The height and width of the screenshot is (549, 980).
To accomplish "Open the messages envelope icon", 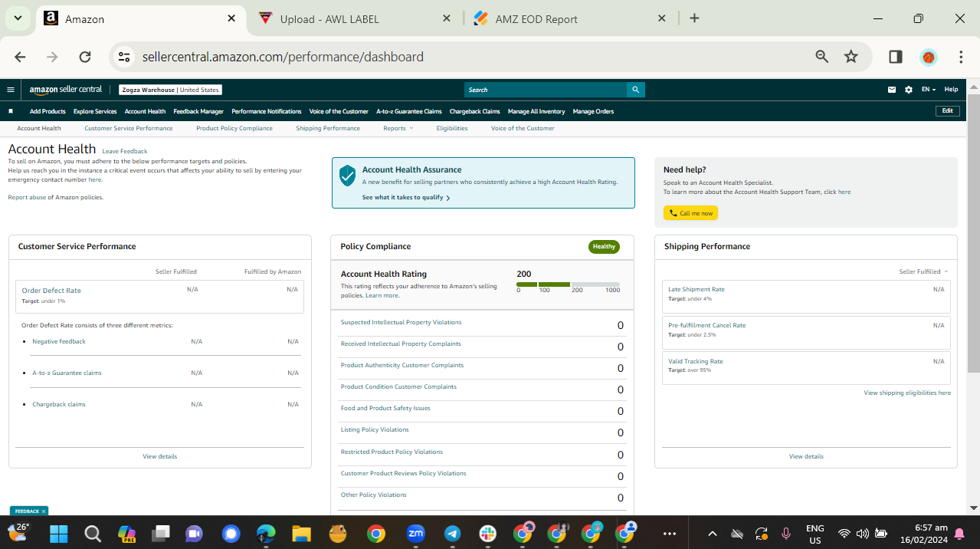I will point(892,90).
